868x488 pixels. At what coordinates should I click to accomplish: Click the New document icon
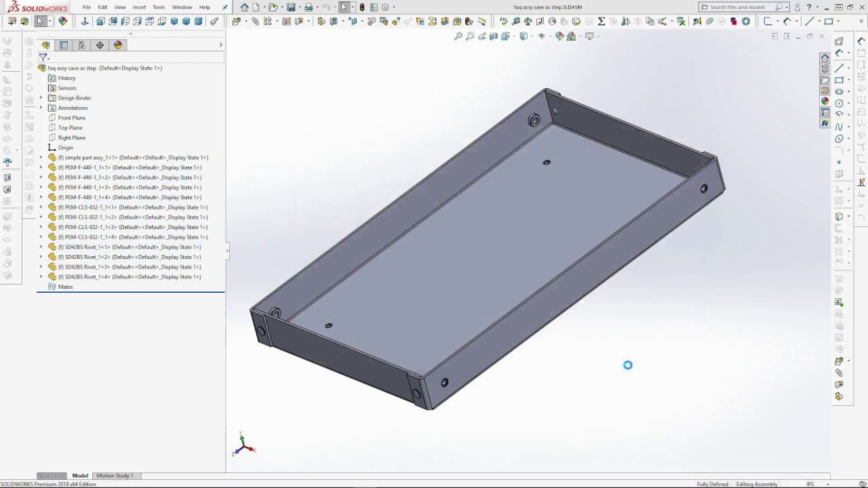(256, 7)
